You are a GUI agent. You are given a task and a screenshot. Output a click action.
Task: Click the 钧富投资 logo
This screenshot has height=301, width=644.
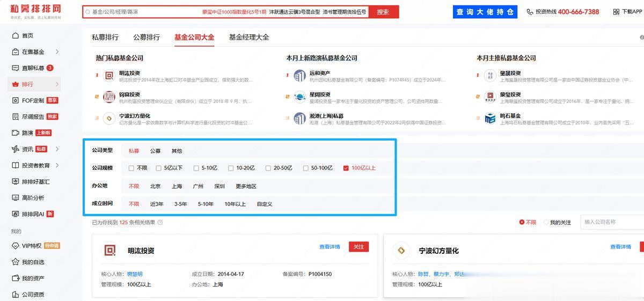pyautogui.click(x=109, y=97)
